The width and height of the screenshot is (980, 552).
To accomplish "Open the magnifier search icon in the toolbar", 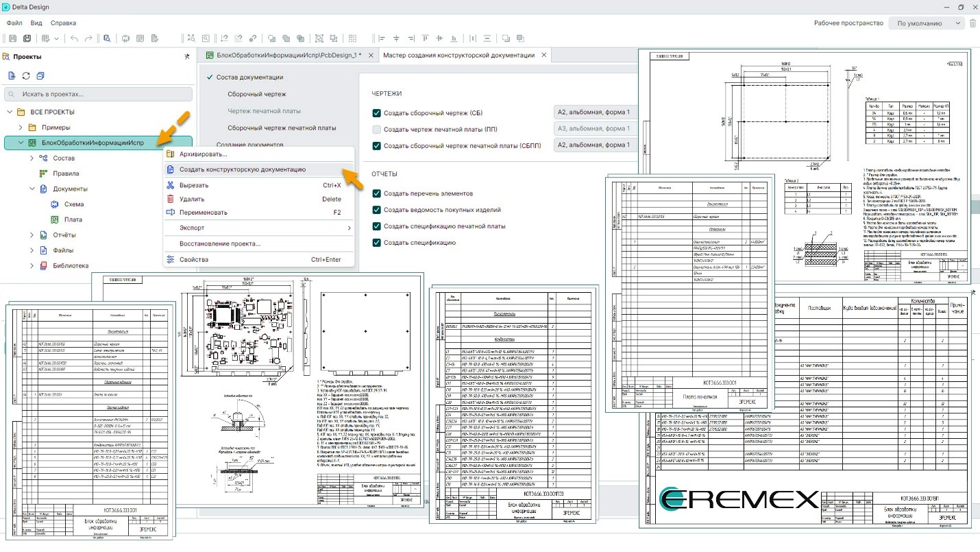I will (x=107, y=38).
